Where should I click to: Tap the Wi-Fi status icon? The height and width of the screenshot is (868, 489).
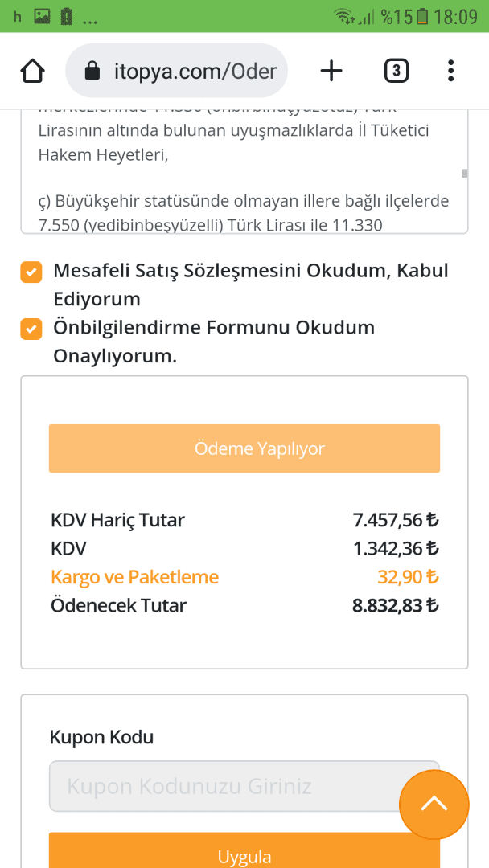point(346,16)
